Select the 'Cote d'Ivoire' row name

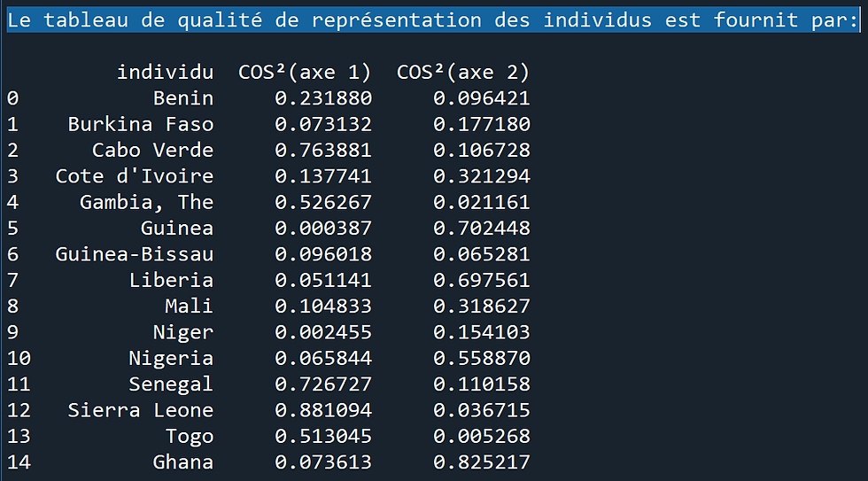[x=135, y=176]
